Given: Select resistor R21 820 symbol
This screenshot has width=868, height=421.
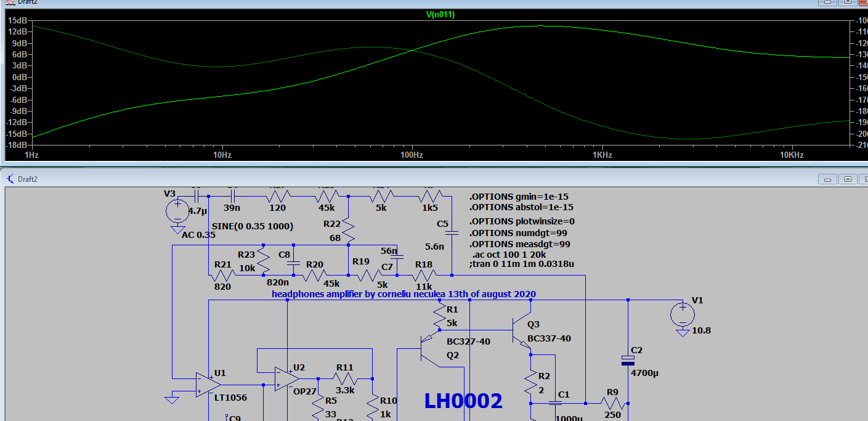Looking at the screenshot, I should pos(222,275).
